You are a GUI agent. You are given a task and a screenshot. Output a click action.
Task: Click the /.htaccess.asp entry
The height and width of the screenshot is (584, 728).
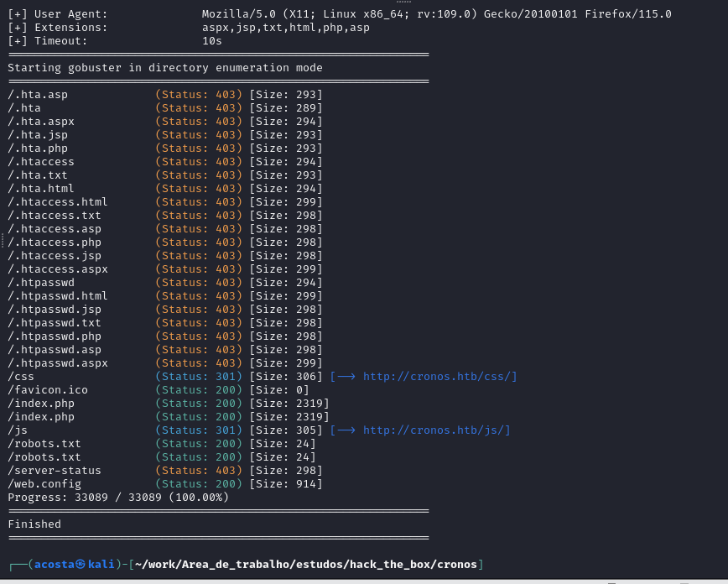click(55, 229)
